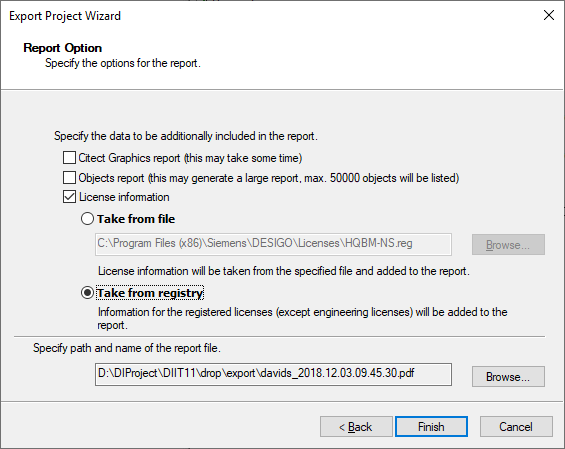Close the Export Project Wizard dialog
Viewport: 565px width, 449px height.
tap(549, 15)
